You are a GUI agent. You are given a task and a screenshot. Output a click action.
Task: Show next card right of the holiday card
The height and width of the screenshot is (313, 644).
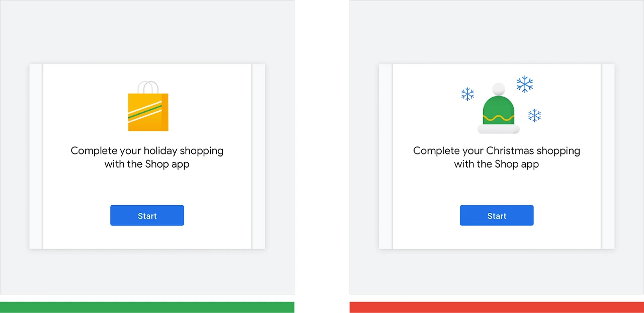(258, 156)
